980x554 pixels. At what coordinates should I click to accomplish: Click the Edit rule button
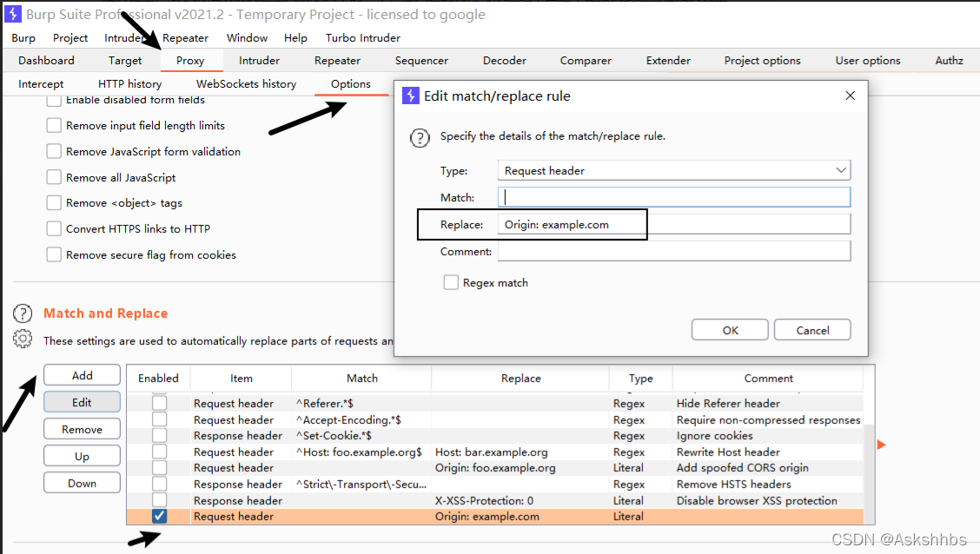[82, 402]
